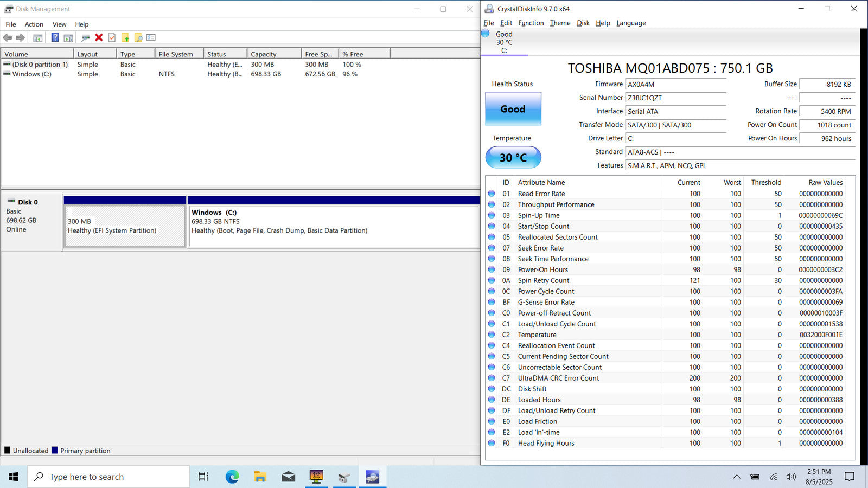Click the Forward arrow in Disk Management toolbar
868x488 pixels.
[20, 37]
